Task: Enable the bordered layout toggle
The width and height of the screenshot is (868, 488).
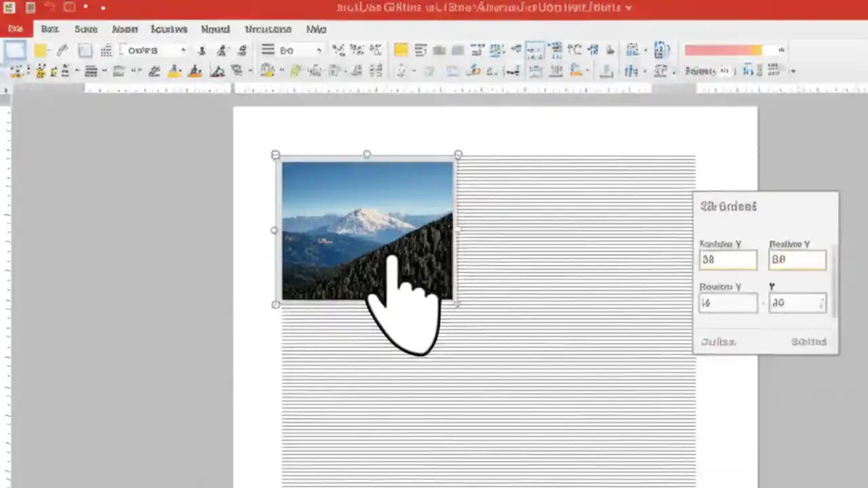Action: pyautogui.click(x=452, y=70)
